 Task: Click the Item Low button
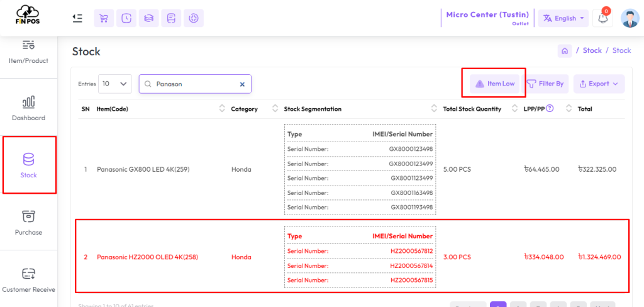pyautogui.click(x=495, y=84)
